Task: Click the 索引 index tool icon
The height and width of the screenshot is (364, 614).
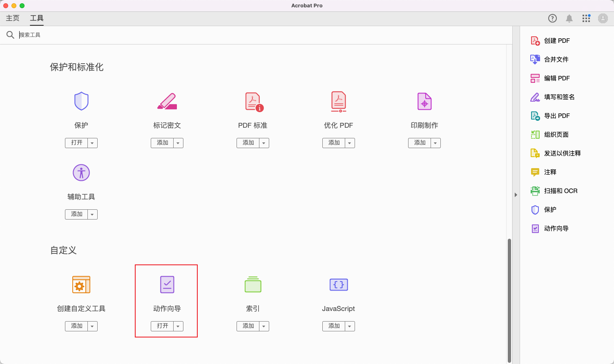Action: click(253, 284)
